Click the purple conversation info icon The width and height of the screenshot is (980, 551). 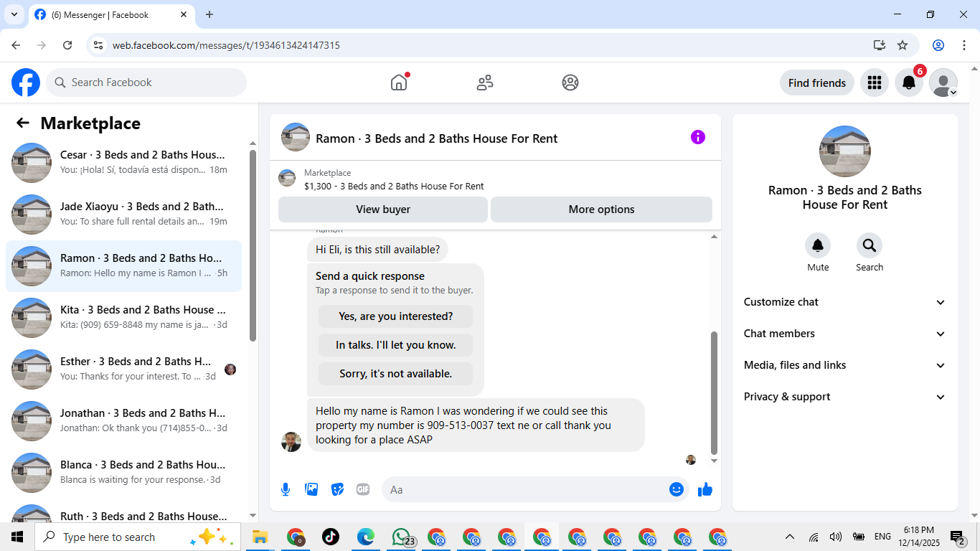(x=698, y=137)
